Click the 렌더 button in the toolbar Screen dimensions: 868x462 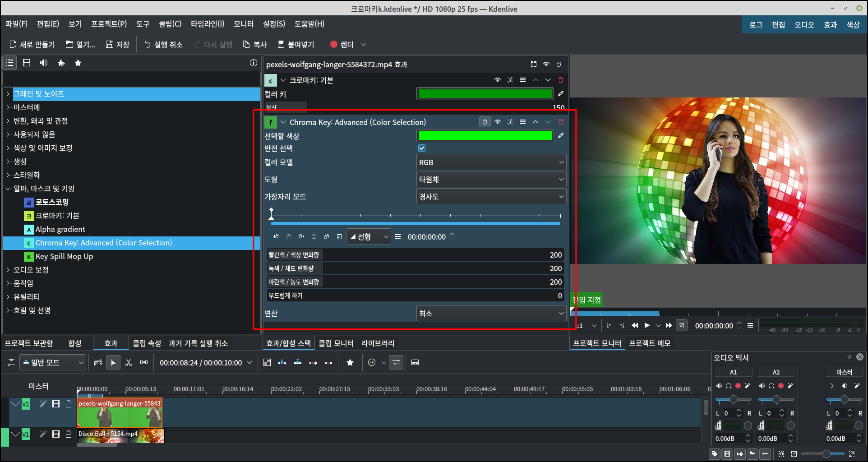346,44
